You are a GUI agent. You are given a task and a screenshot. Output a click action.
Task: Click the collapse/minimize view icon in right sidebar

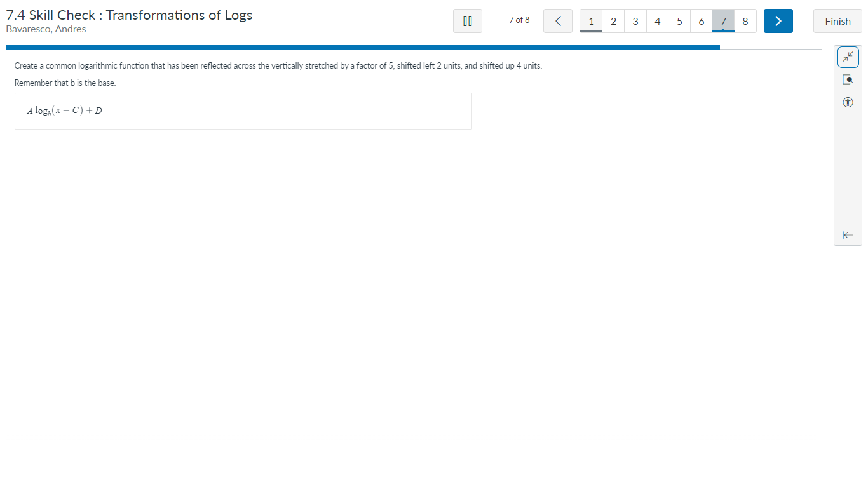pos(848,57)
